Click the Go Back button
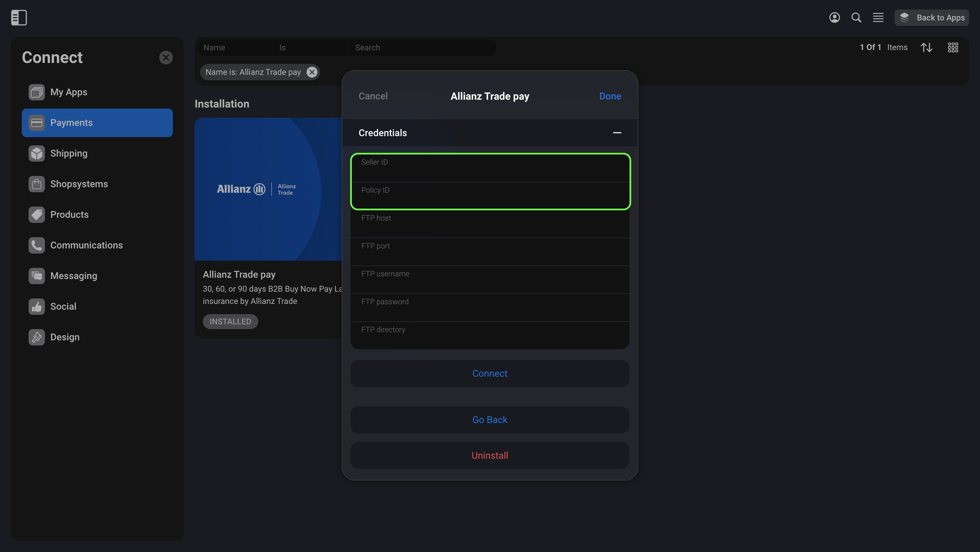Viewport: 980px width, 552px height. pos(490,420)
